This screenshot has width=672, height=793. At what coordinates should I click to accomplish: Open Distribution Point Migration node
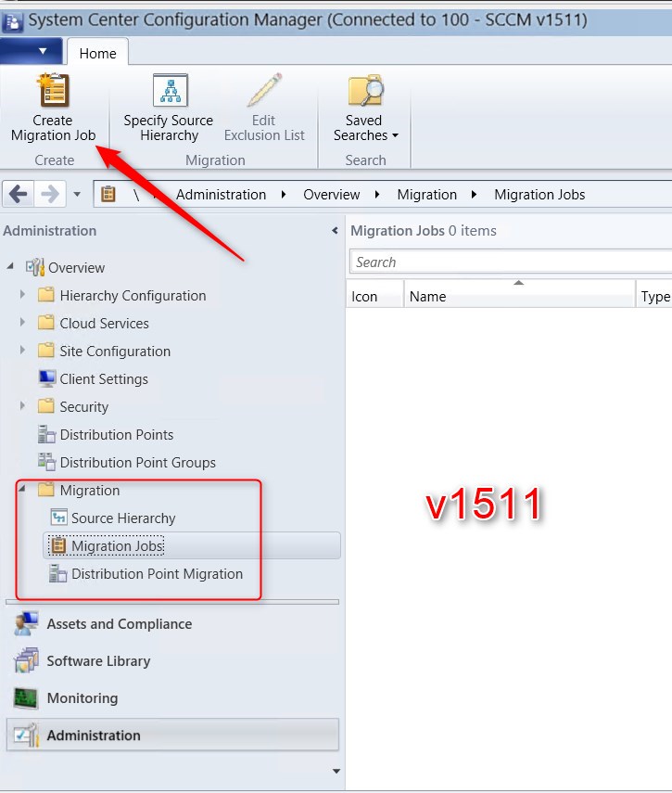pyautogui.click(x=158, y=574)
